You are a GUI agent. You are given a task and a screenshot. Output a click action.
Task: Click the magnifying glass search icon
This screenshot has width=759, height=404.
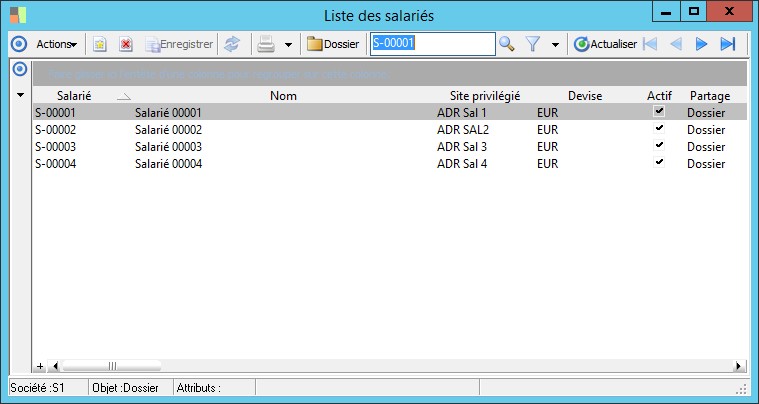pyautogui.click(x=506, y=45)
